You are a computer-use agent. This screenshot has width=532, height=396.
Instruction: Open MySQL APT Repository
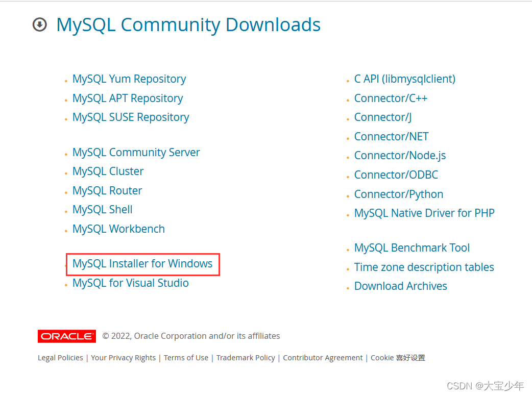coord(128,98)
